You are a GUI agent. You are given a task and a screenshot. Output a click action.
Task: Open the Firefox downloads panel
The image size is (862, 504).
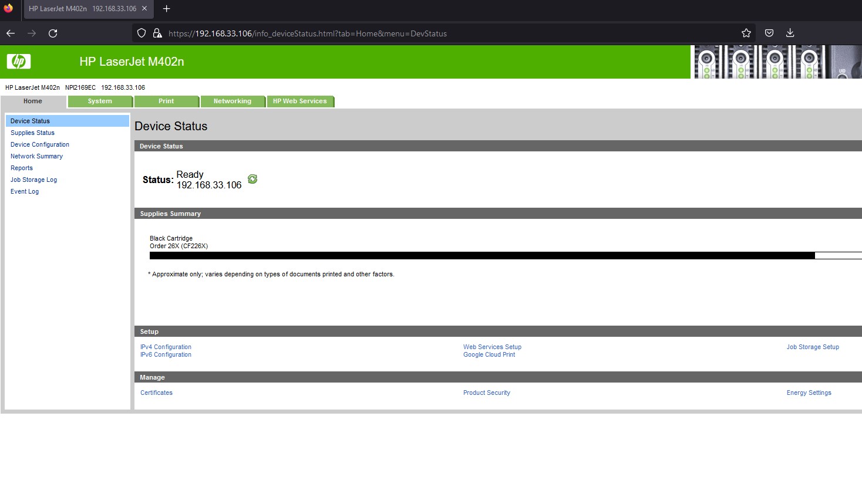[x=790, y=33]
